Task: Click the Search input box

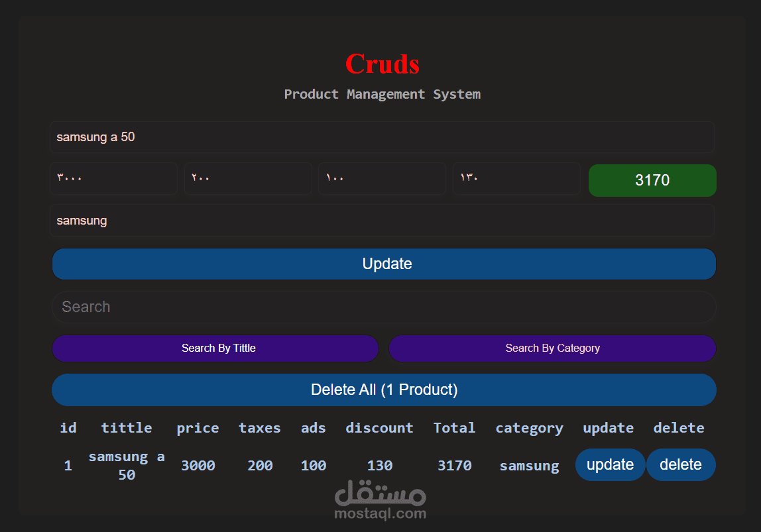Action: pos(384,307)
